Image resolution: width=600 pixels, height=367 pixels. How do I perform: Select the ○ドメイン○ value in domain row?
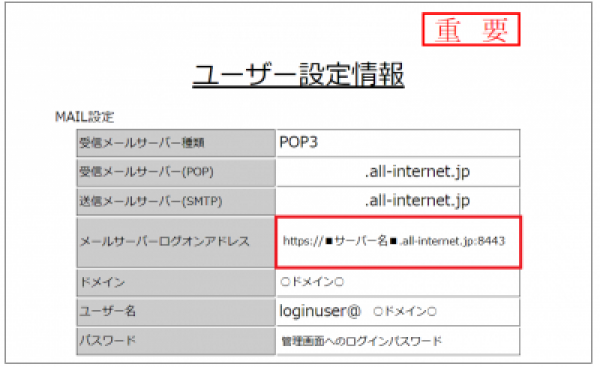(312, 282)
